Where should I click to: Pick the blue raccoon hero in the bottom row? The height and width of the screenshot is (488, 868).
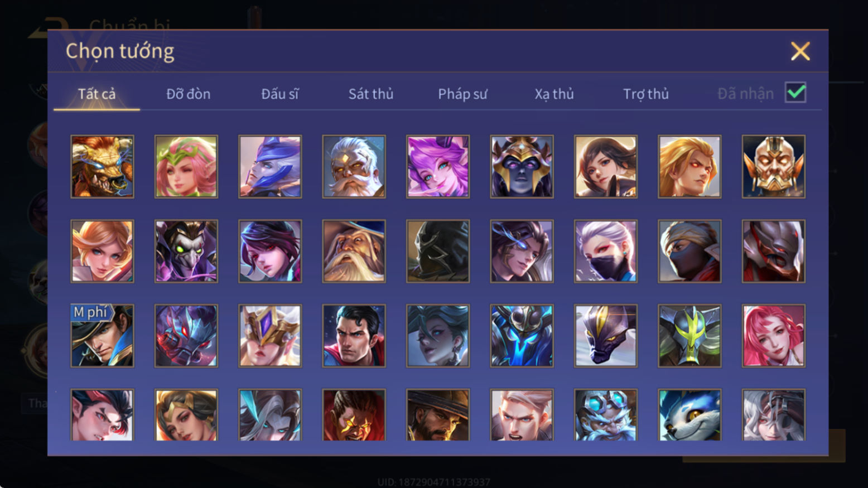tap(689, 415)
